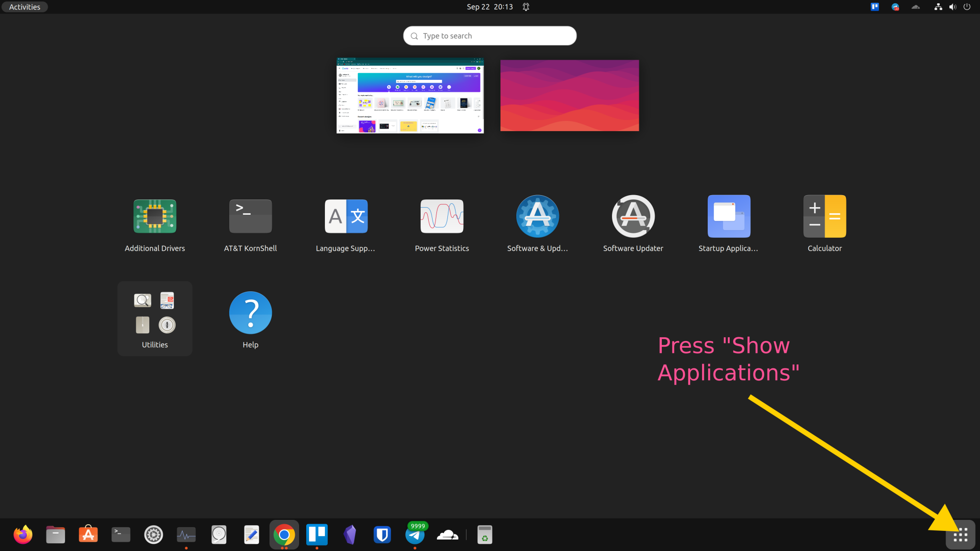The height and width of the screenshot is (551, 980).
Task: Open Additional Drivers
Action: [x=154, y=216]
